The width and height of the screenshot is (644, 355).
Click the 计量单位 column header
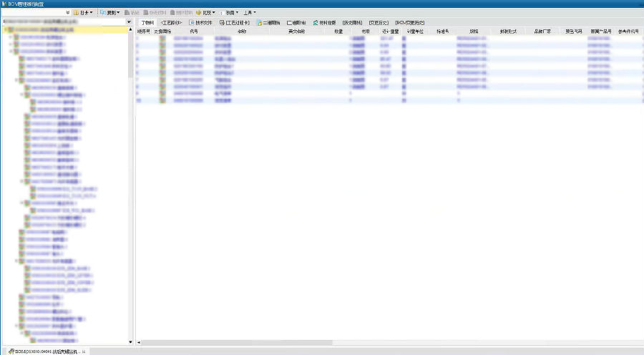[x=415, y=31]
